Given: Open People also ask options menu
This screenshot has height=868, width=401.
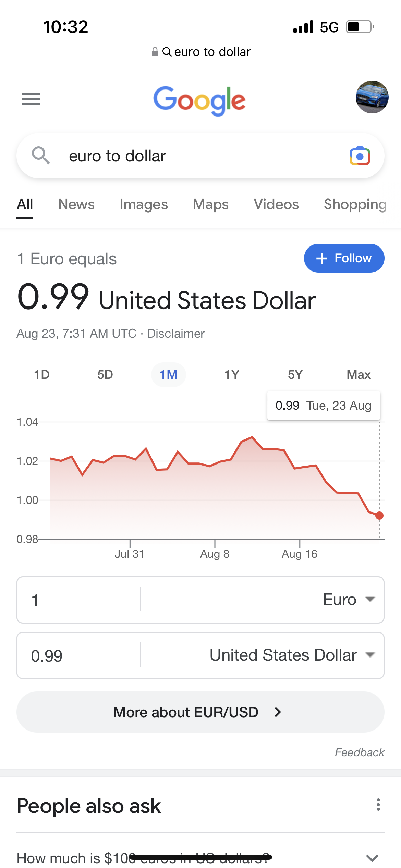Looking at the screenshot, I should (378, 805).
